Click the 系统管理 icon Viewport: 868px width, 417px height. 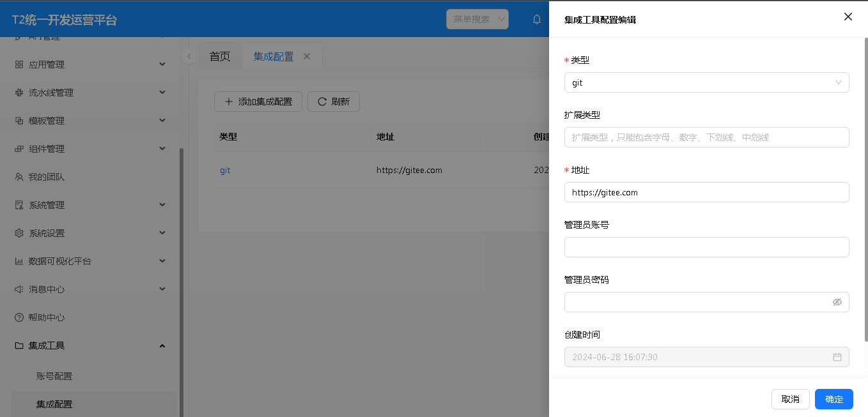pos(19,205)
